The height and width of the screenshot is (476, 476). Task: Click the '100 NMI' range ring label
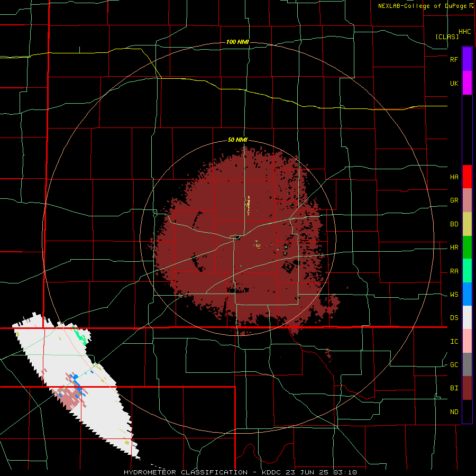pyautogui.click(x=237, y=42)
